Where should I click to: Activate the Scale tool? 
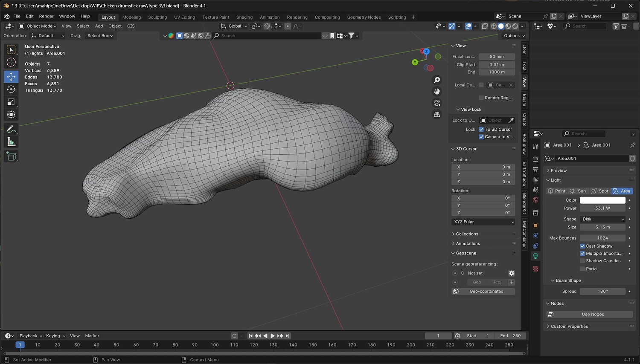[11, 102]
